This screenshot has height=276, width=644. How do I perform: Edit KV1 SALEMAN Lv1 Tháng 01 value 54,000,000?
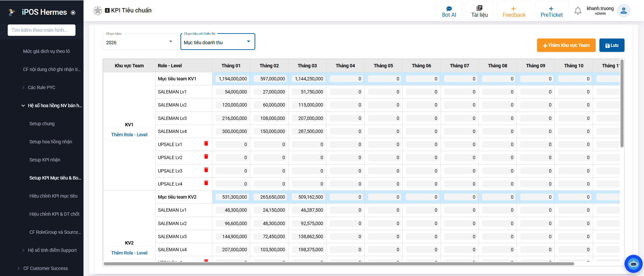coord(231,92)
